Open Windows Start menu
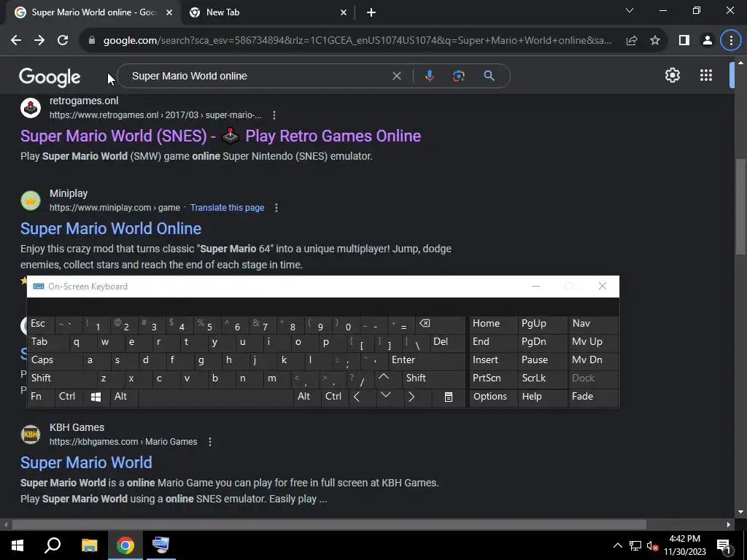The image size is (747, 560). [x=18, y=545]
